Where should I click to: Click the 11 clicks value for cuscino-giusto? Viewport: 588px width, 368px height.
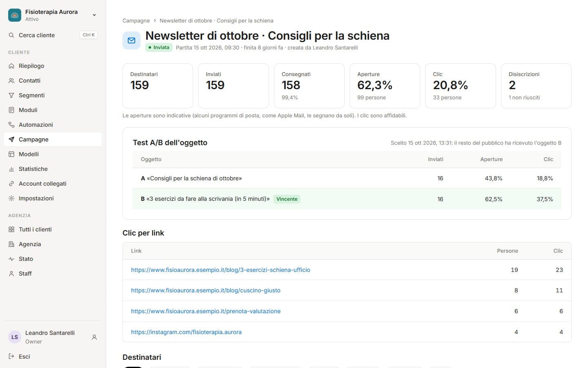click(x=559, y=290)
